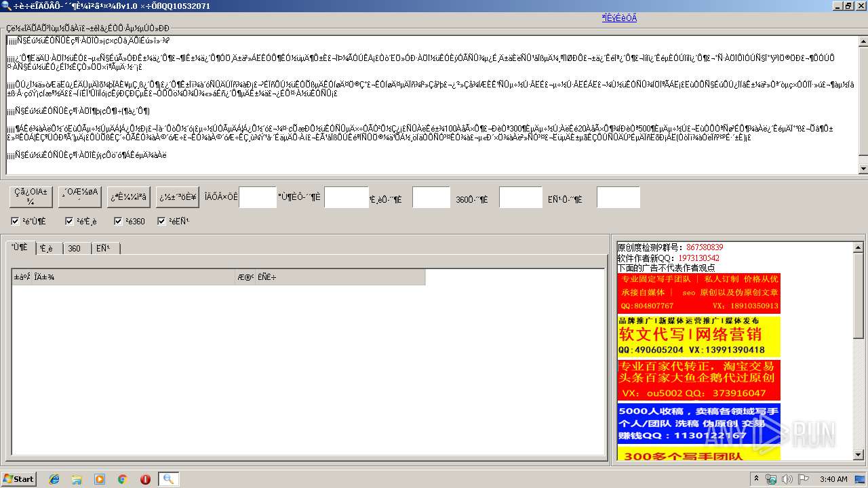Click the ad panel scrollbar down arrow
The height and width of the screenshot is (488, 868).
(x=859, y=455)
